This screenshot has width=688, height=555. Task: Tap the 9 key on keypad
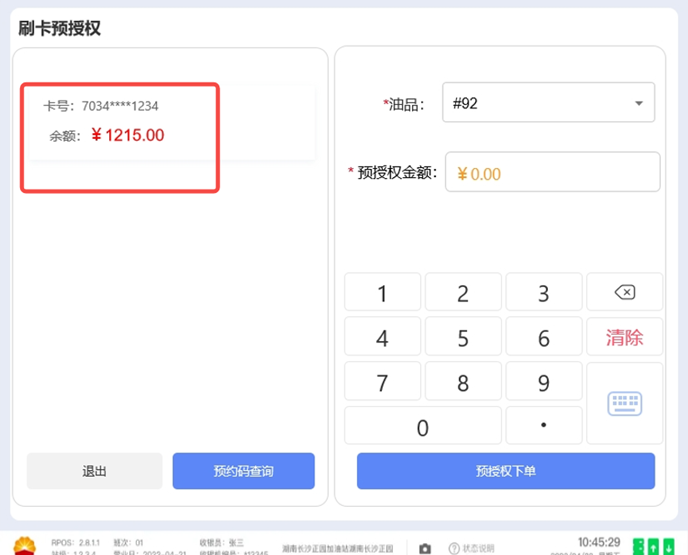[x=543, y=383]
